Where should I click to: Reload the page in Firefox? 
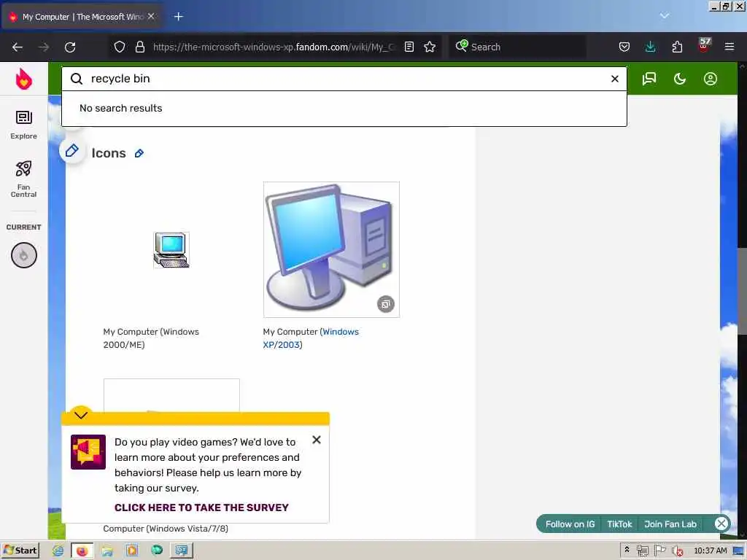point(70,47)
